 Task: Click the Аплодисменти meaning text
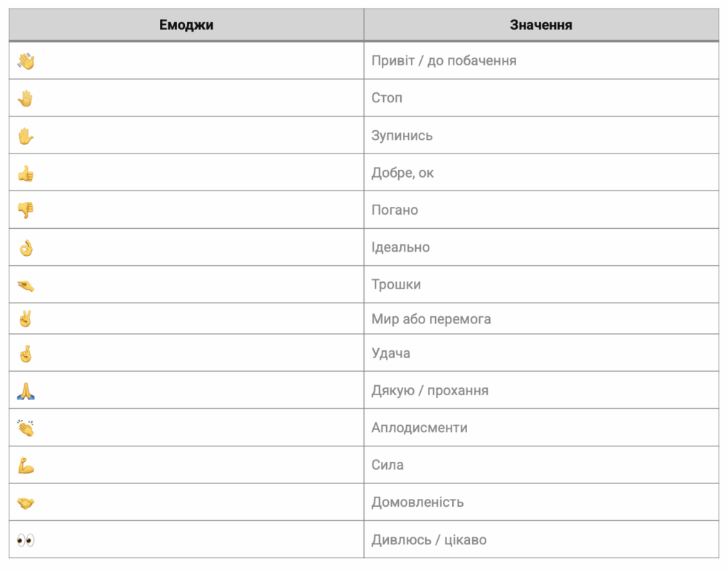pos(419,428)
